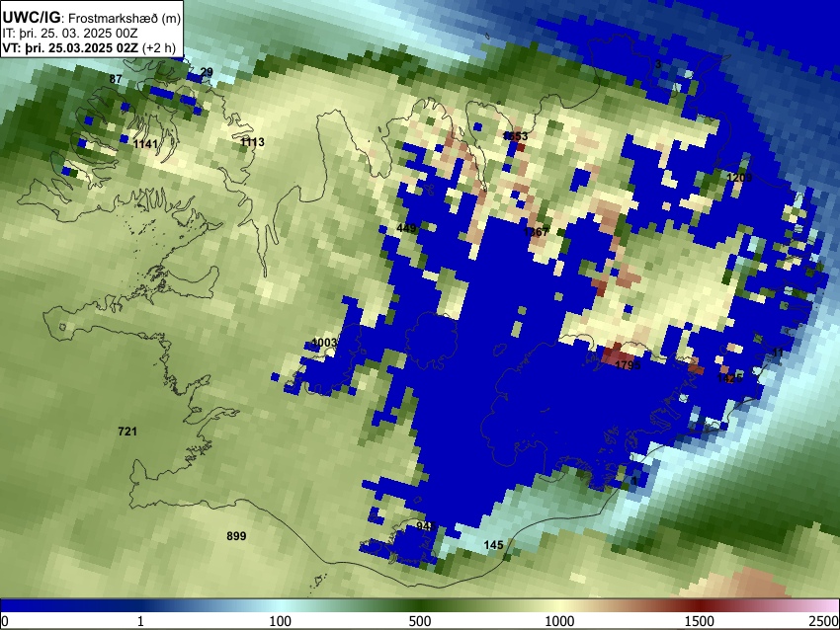Screen dimensions: 840x630
Task: Click the map value 1003
Action: coord(324,343)
